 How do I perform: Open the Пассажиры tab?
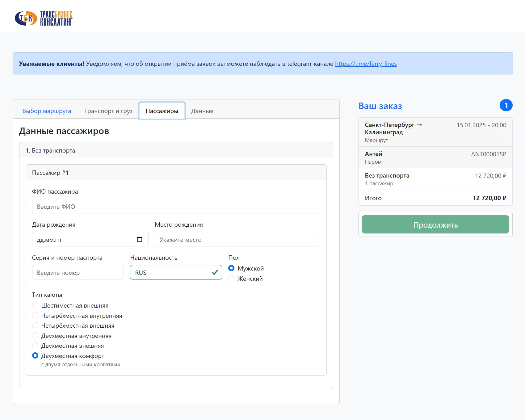pos(162,111)
